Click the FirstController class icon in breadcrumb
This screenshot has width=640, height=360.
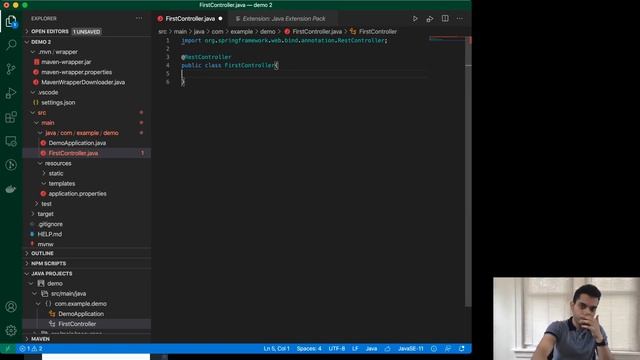click(353, 31)
